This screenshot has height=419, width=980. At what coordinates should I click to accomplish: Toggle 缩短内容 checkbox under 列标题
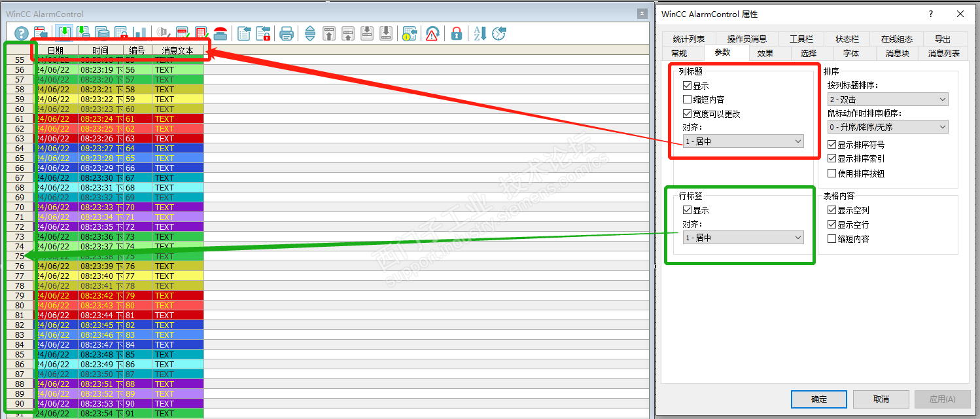click(x=687, y=100)
